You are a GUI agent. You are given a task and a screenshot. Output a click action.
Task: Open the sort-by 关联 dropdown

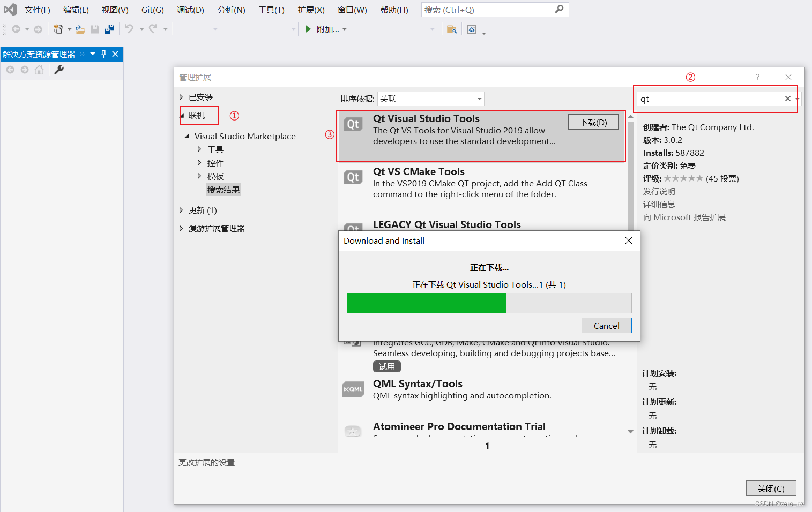(431, 99)
